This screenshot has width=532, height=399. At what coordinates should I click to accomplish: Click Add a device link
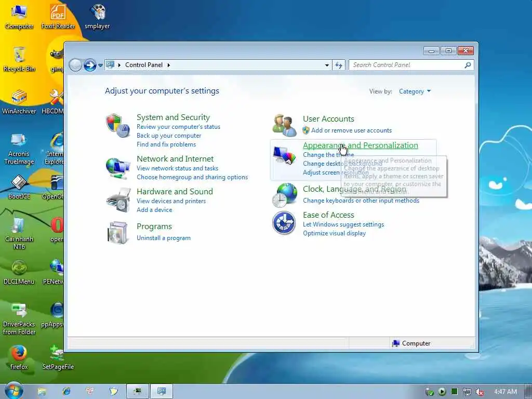tap(154, 210)
